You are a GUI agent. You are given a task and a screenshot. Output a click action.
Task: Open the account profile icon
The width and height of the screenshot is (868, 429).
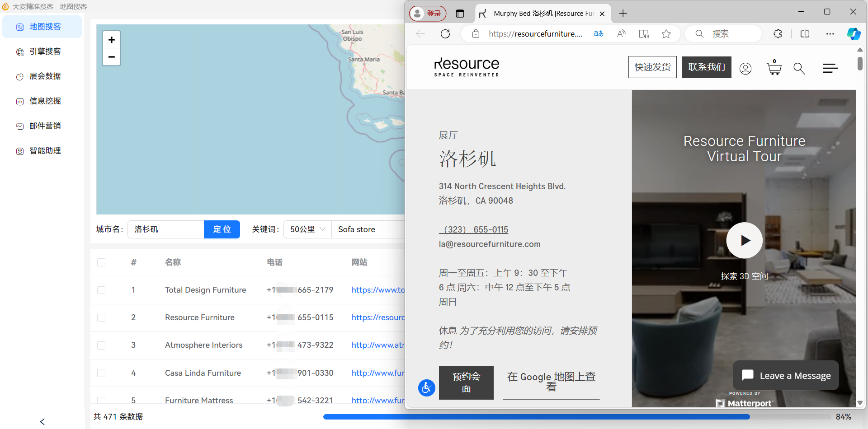(745, 68)
